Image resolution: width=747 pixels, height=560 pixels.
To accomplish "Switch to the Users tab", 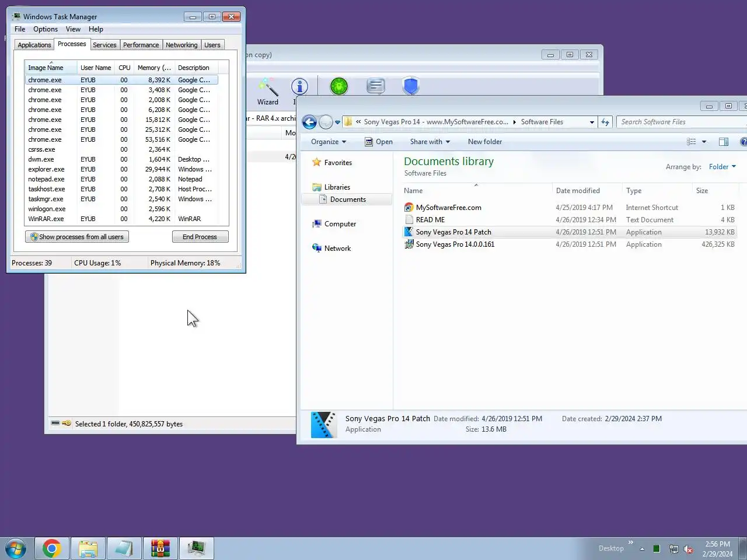I will 212,45.
